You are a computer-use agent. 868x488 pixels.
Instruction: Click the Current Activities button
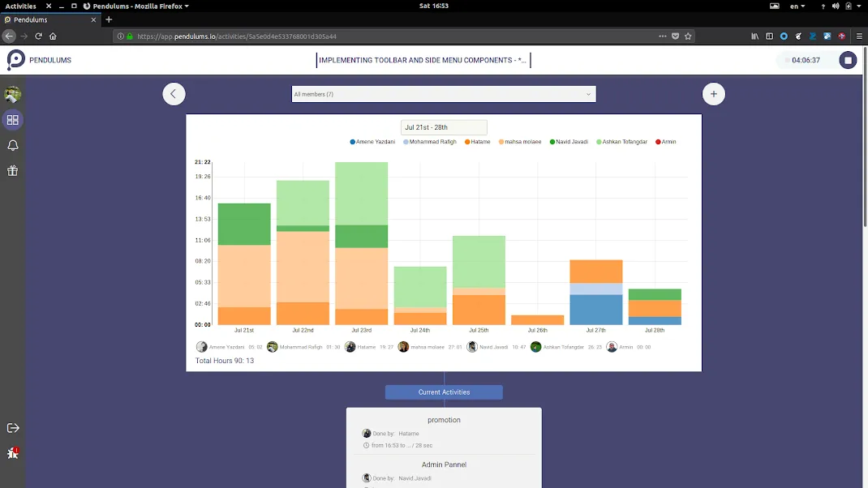point(443,392)
